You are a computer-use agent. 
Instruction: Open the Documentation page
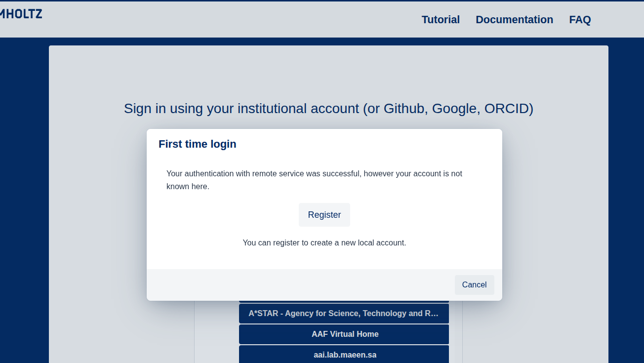(514, 19)
